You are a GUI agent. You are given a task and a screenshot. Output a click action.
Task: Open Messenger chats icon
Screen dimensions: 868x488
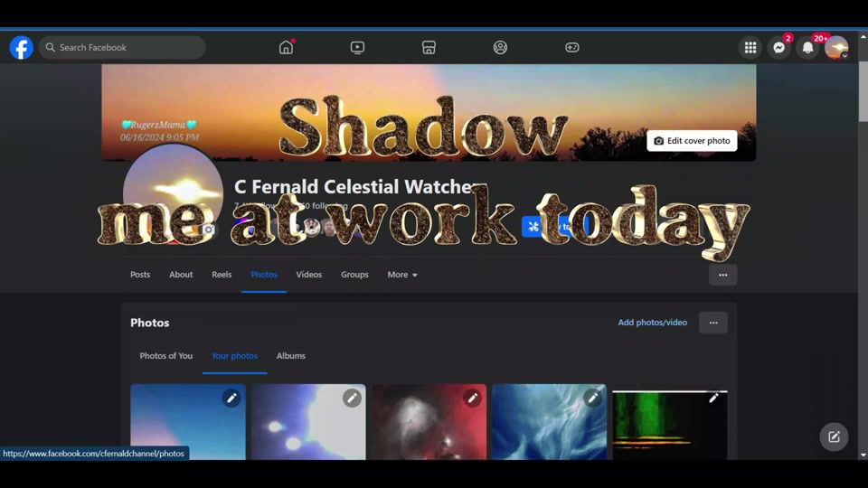pyautogui.click(x=779, y=48)
